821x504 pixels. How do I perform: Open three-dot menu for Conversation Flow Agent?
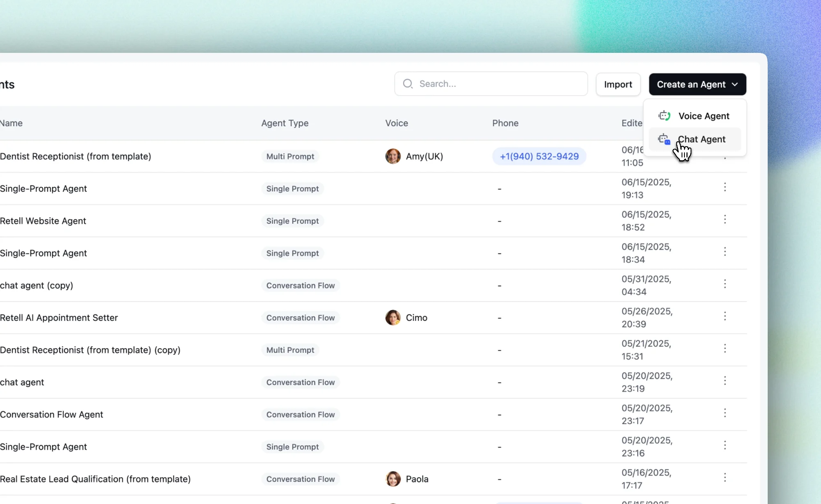(x=725, y=413)
